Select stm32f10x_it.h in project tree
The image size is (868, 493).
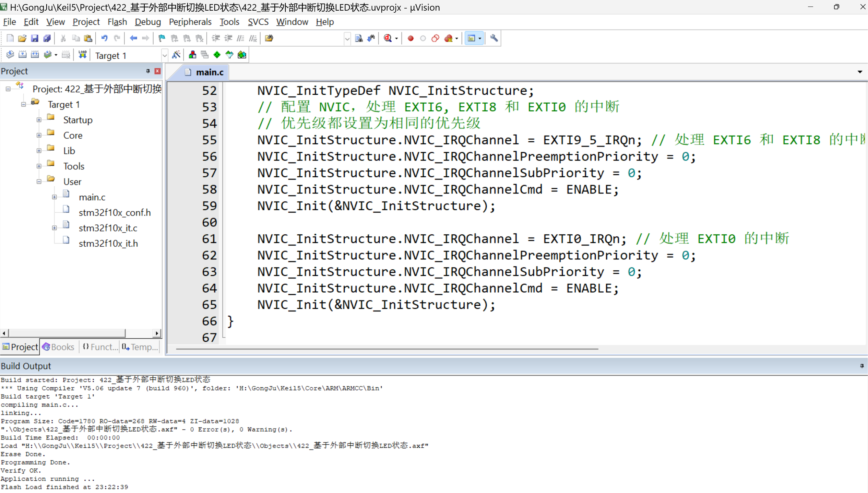click(x=108, y=243)
